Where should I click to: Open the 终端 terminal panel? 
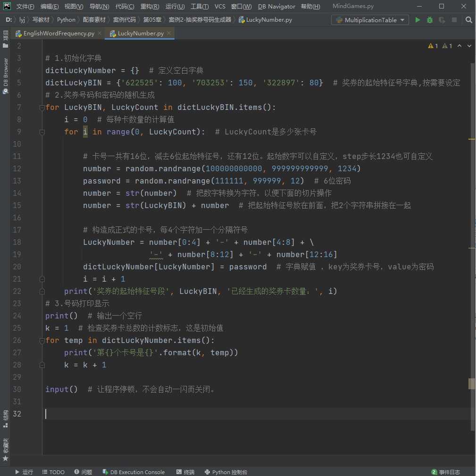tap(185, 472)
